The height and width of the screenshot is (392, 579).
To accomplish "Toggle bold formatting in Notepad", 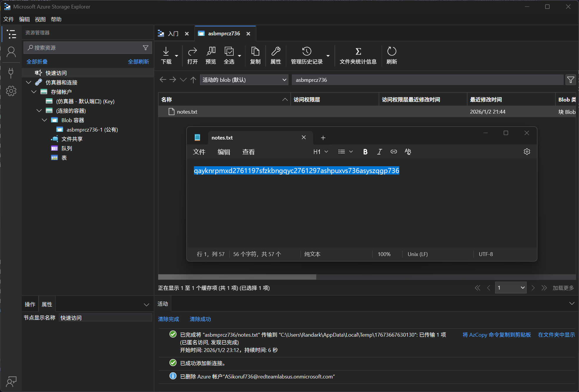I will [365, 152].
